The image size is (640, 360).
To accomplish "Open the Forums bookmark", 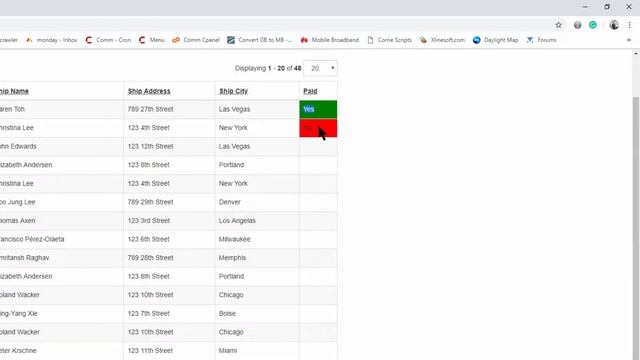I will (x=542, y=40).
